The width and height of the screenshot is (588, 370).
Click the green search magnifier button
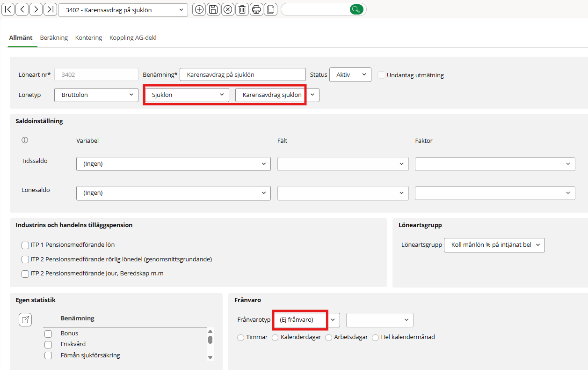(x=356, y=9)
